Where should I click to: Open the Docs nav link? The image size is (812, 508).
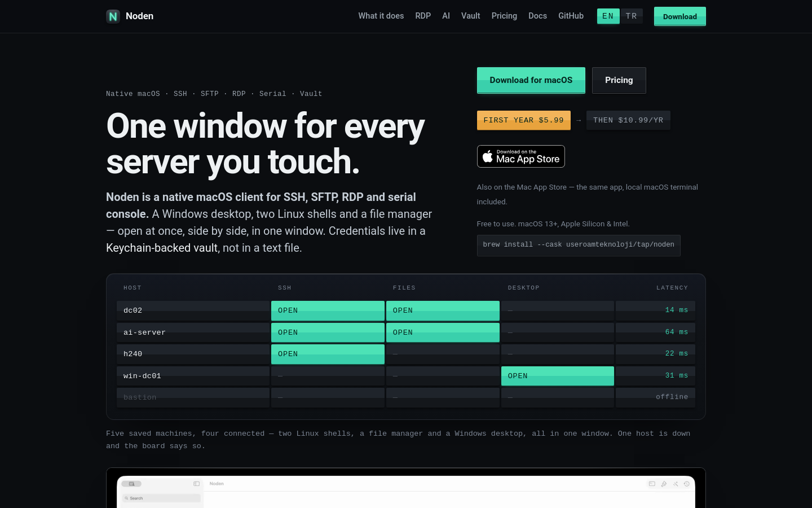pyautogui.click(x=537, y=16)
